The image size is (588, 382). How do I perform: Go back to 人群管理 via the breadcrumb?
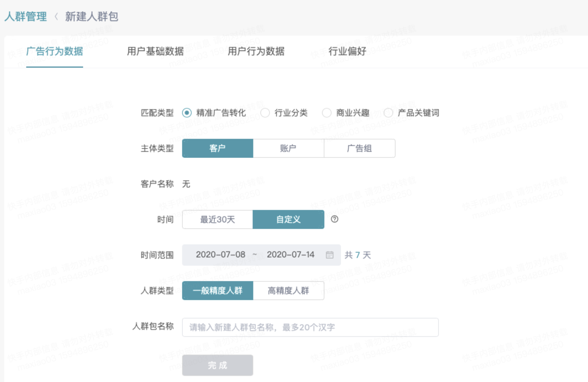26,17
